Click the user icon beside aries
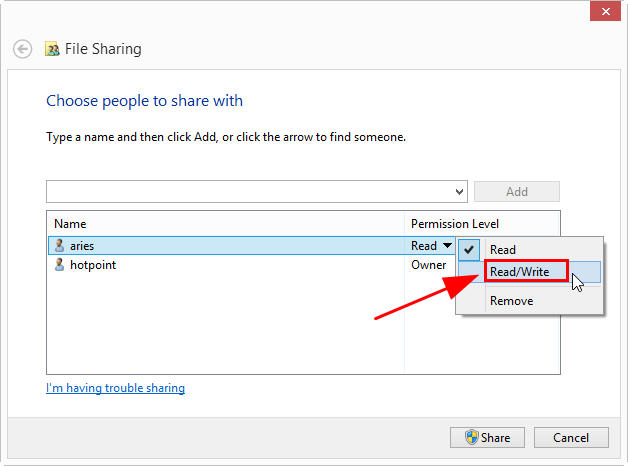Image resolution: width=628 pixels, height=466 pixels. (59, 245)
